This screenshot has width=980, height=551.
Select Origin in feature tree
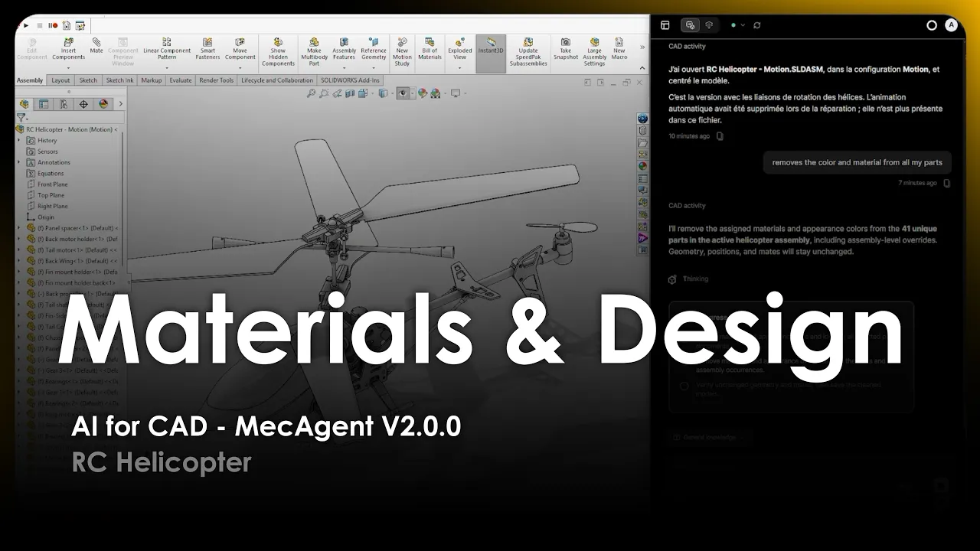point(45,217)
